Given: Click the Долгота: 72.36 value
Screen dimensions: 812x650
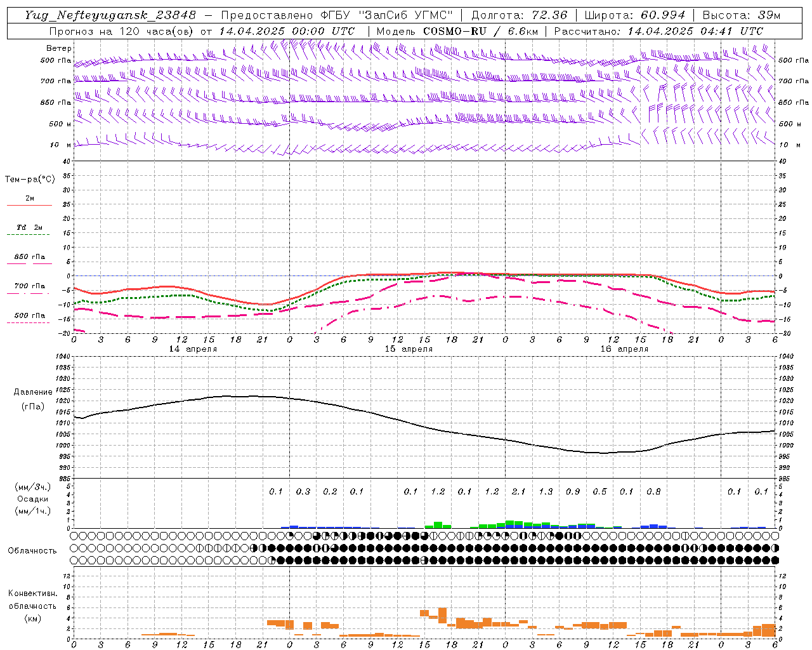Looking at the screenshot, I should [519, 15].
